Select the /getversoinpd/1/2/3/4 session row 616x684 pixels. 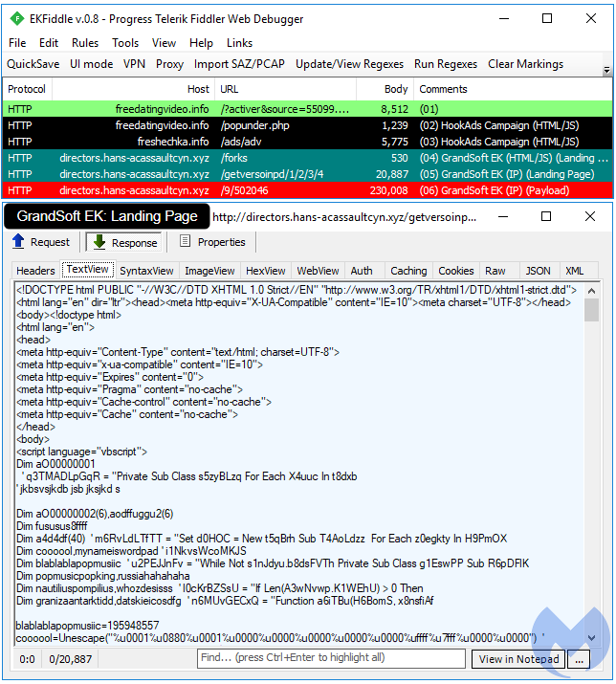tap(308, 174)
